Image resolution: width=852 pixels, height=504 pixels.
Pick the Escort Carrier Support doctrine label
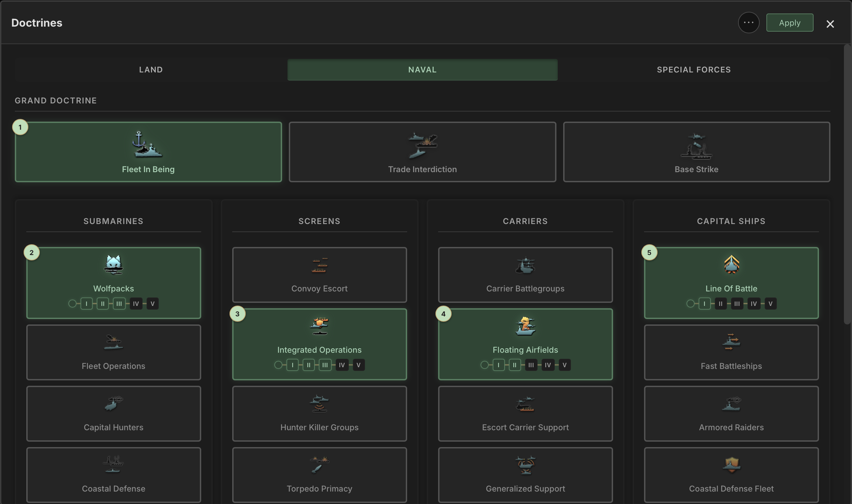(x=525, y=427)
